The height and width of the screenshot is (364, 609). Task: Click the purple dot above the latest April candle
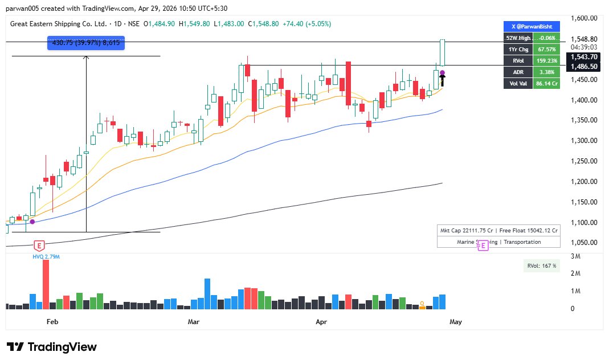coord(442,73)
